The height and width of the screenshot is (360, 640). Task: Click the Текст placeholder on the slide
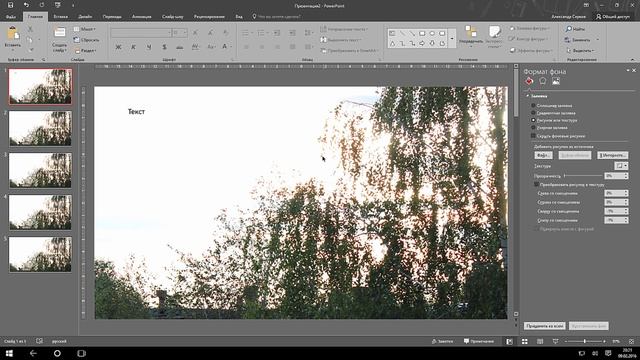[136, 111]
